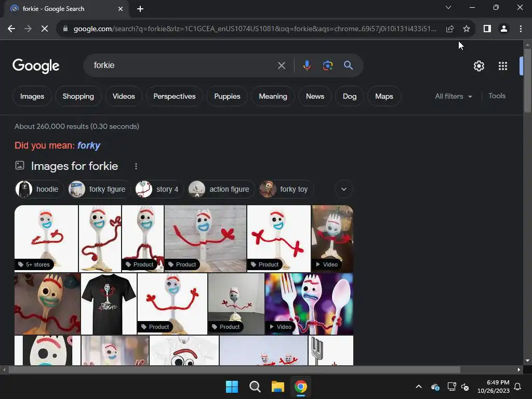Close the forkie Google Search tab
532x399 pixels.
point(121,9)
